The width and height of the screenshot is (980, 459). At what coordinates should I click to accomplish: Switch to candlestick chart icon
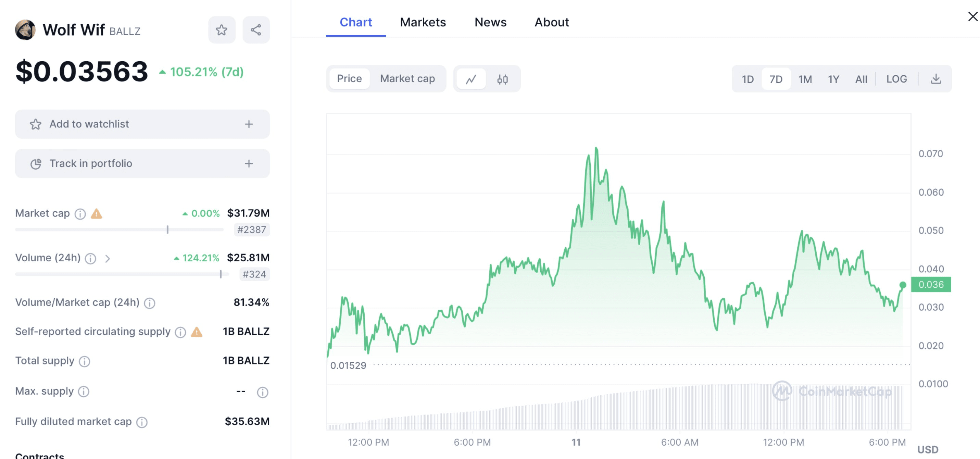[502, 79]
